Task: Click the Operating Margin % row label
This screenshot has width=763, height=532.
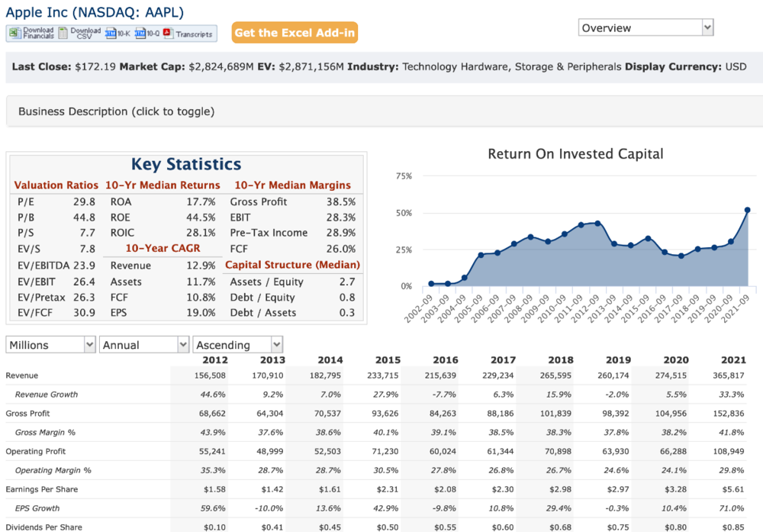Action: (x=53, y=470)
